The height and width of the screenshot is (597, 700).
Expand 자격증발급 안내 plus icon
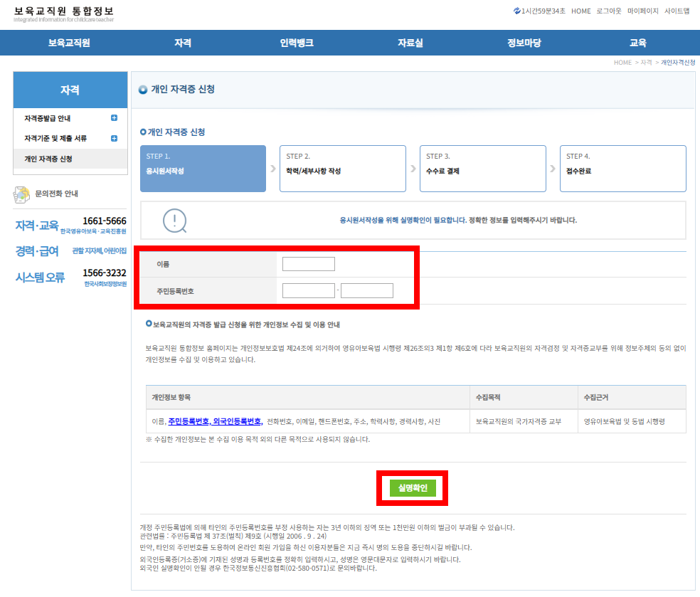click(x=114, y=118)
